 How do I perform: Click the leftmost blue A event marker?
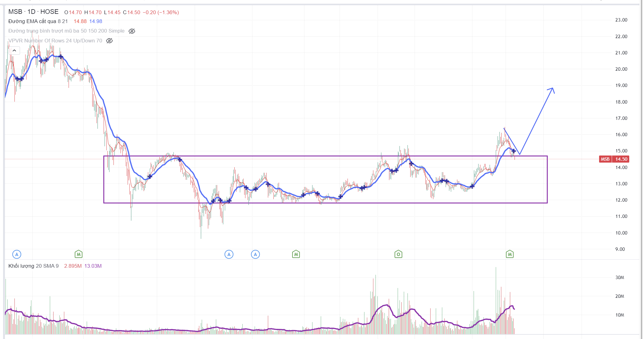click(x=17, y=254)
